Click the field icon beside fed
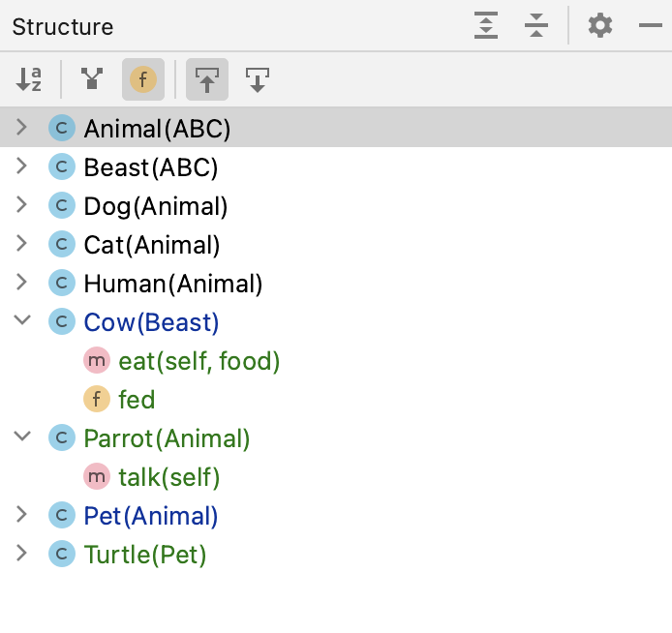 point(97,399)
